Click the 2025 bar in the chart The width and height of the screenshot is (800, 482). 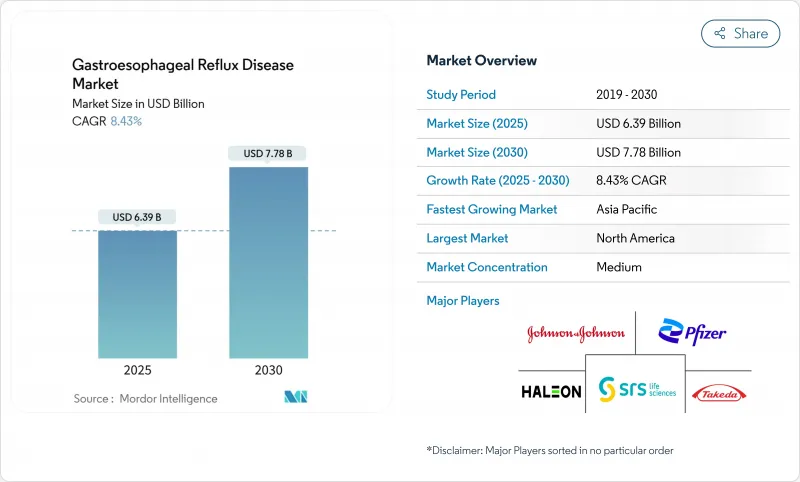pyautogui.click(x=137, y=294)
